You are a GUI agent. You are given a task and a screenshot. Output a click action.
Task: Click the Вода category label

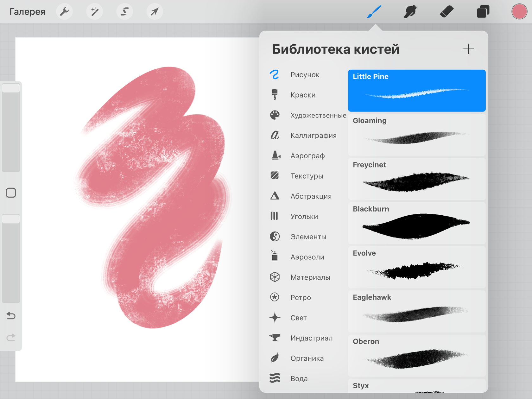(x=299, y=379)
